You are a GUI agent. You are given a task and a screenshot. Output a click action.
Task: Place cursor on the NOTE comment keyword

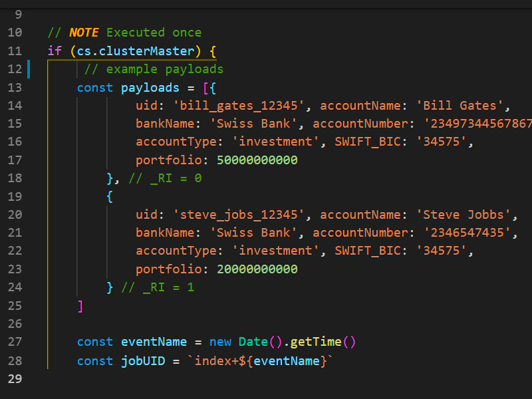(x=84, y=33)
